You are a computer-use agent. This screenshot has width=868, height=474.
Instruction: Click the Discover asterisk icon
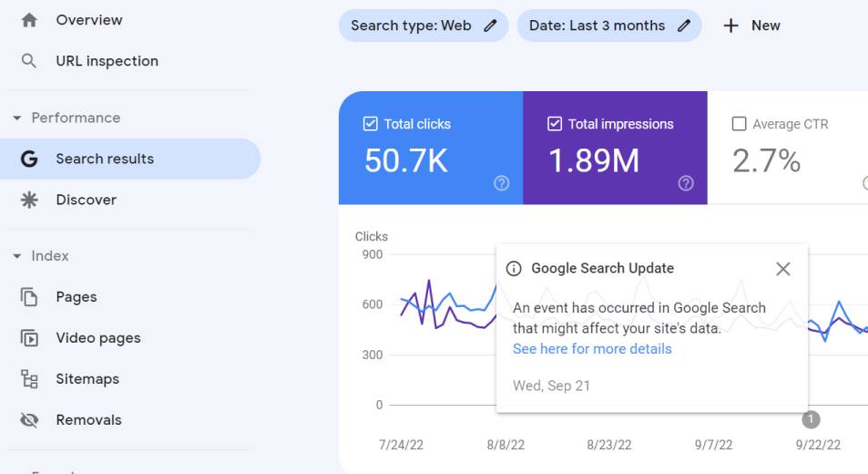(29, 200)
